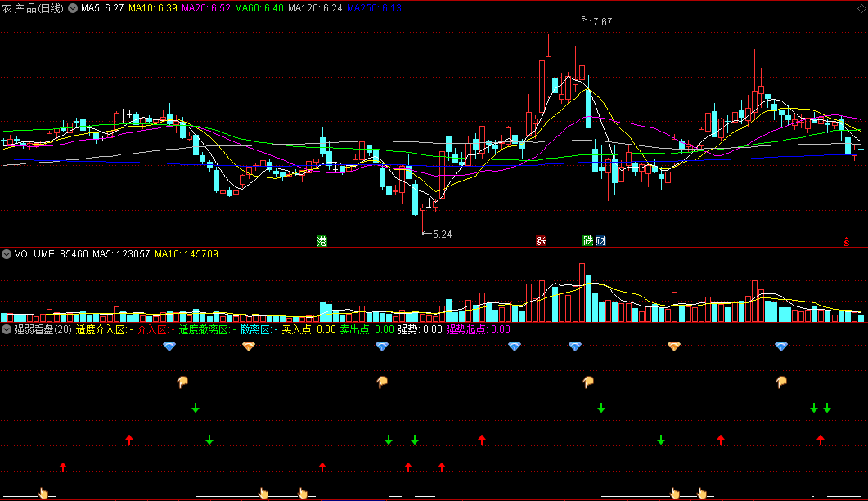Click the blue 财 info marker

click(x=600, y=240)
